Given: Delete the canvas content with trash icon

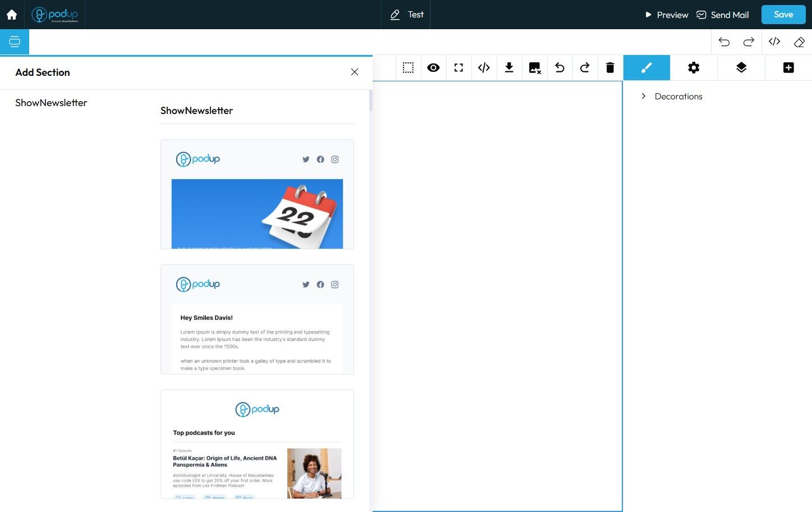Looking at the screenshot, I should [610, 68].
